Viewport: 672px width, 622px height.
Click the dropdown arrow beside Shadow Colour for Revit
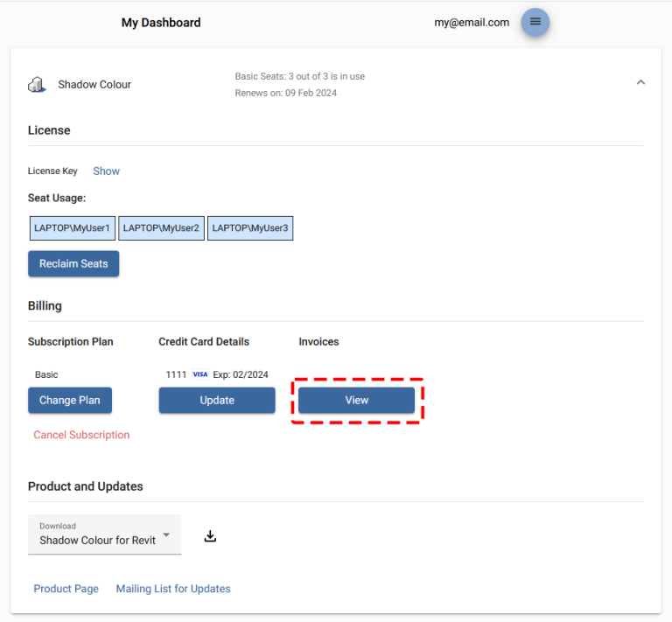(x=166, y=535)
